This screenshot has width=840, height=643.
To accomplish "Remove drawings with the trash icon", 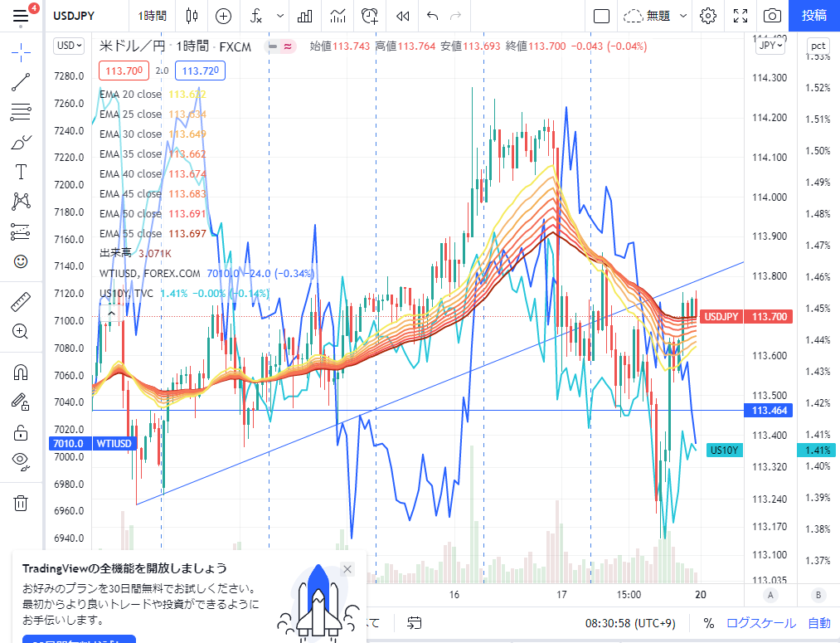I will (x=21, y=503).
